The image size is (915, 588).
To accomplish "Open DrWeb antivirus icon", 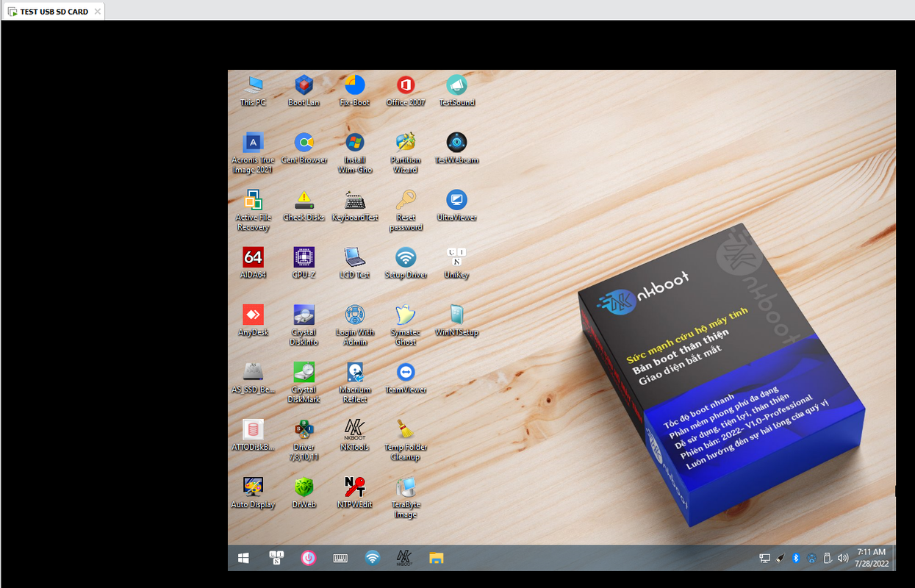I will tap(304, 492).
